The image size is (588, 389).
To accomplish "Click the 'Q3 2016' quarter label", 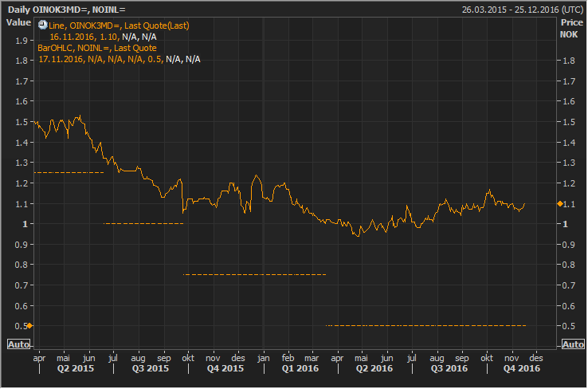I will pyautogui.click(x=449, y=368).
